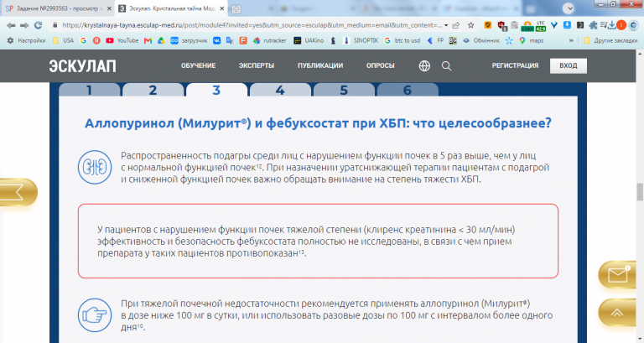Open the загрузчик bookmark
This screenshot has height=343, width=644.
189,40
